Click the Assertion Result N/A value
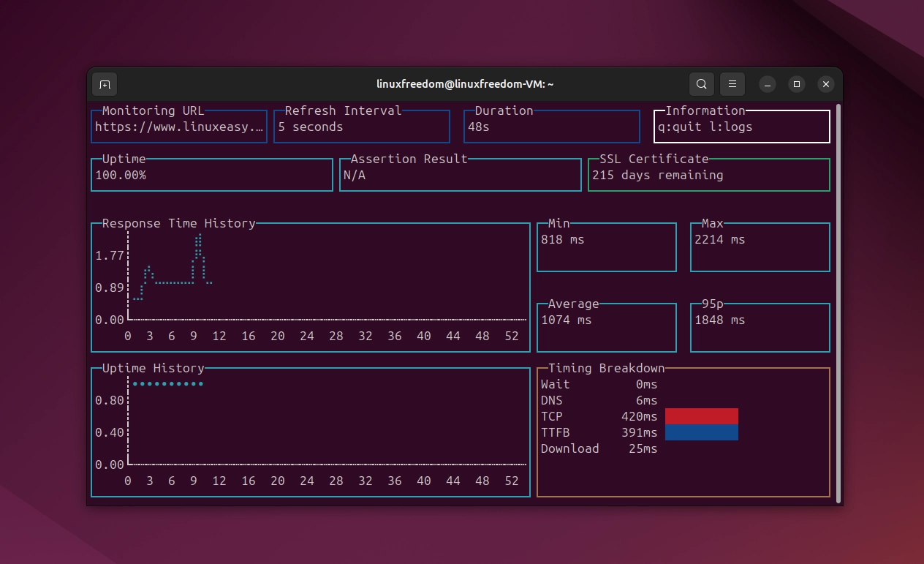Image resolution: width=924 pixels, height=564 pixels. (354, 176)
